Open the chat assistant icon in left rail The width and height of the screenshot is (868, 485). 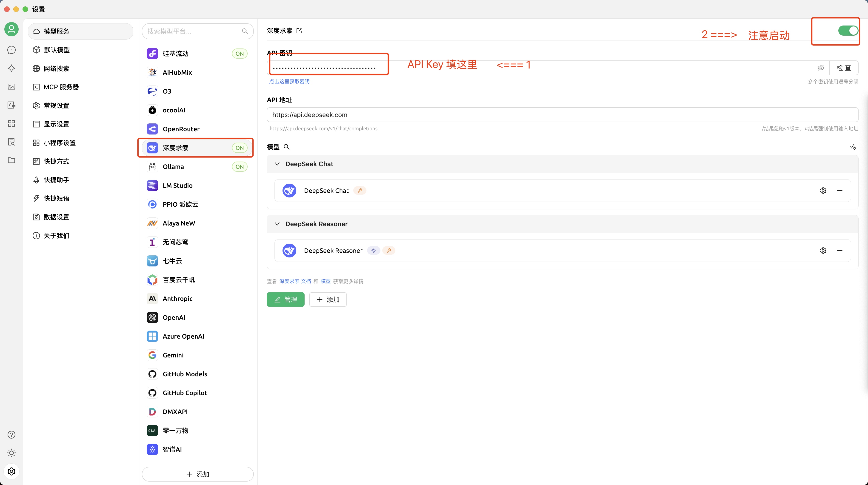tap(11, 50)
